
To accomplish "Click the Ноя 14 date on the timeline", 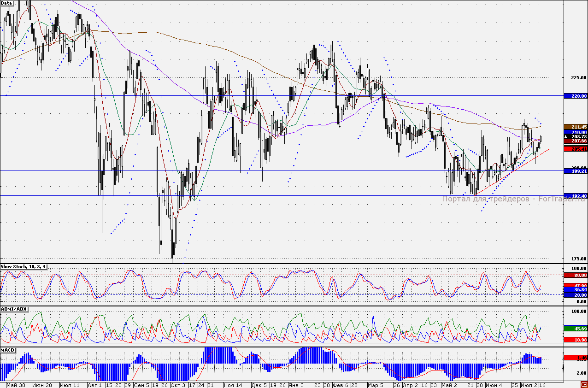I will (x=233, y=384).
